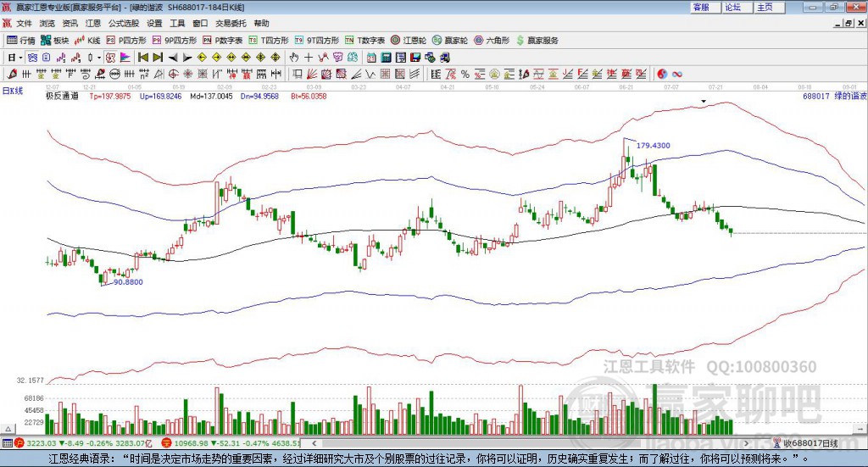Open the 板块 sector panel
The height and width of the screenshot is (467, 868).
click(54, 41)
